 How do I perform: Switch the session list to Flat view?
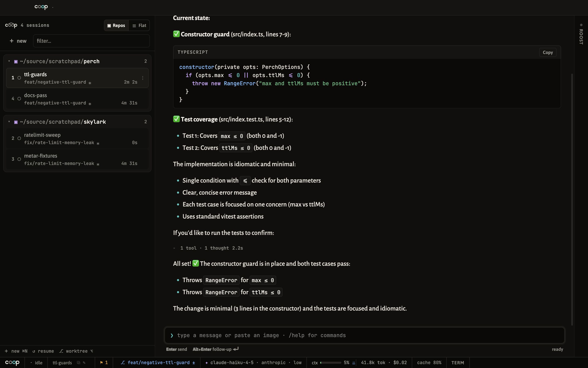[x=139, y=26]
